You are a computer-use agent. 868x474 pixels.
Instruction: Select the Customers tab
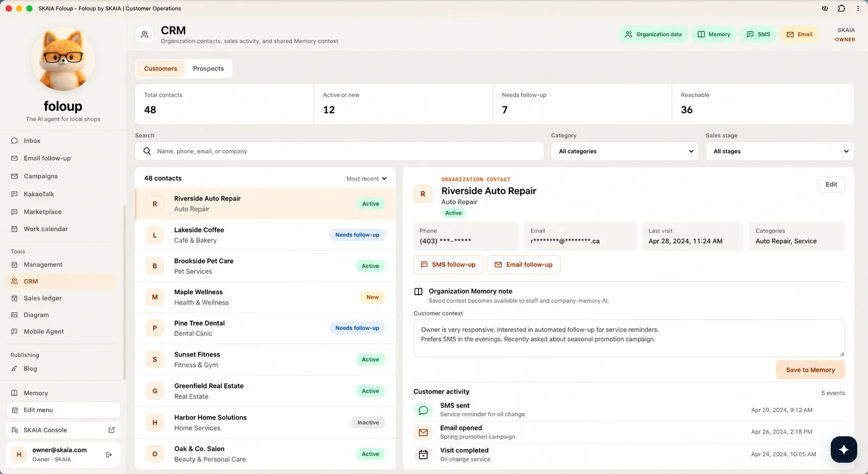point(161,69)
